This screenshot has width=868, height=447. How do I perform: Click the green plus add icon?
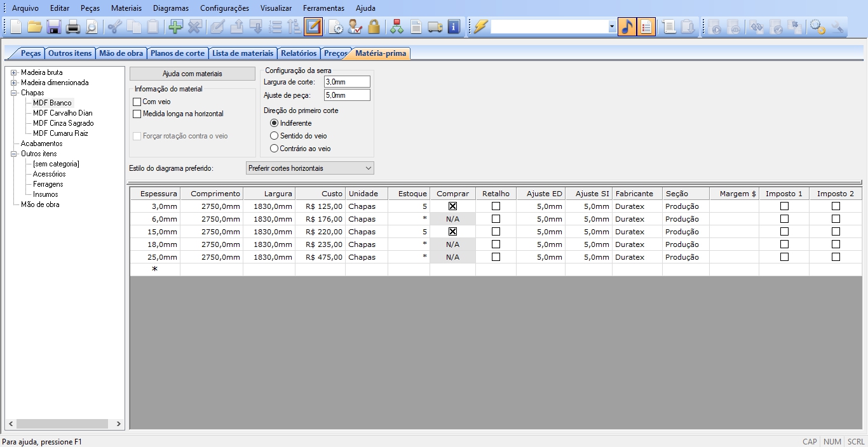point(175,27)
